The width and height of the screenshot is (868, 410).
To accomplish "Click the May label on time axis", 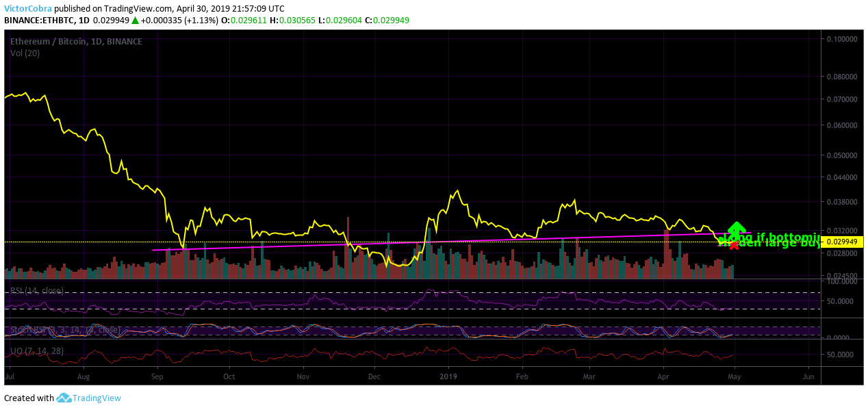I will pyautogui.click(x=734, y=376).
